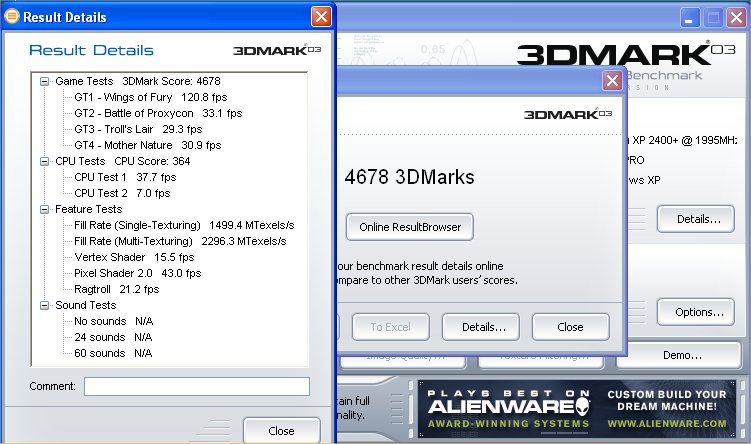Select the CPU Score: 364 row
751x444 pixels.
coord(123,161)
